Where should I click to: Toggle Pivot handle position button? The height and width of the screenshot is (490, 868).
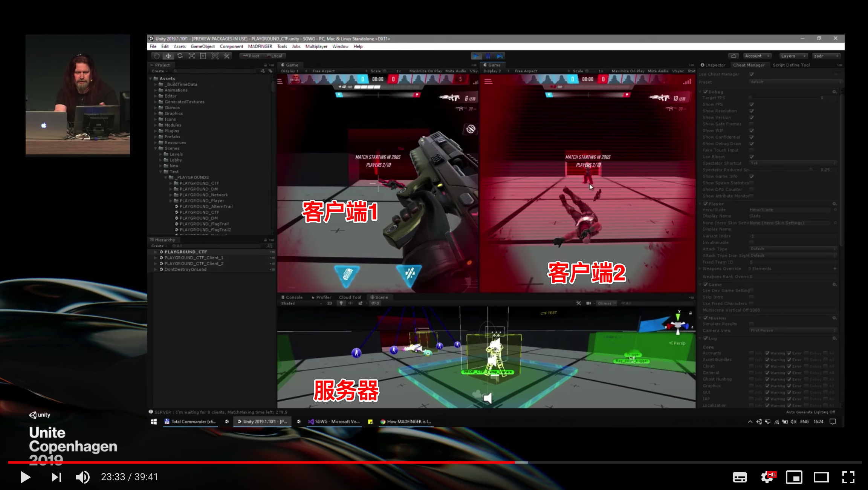[251, 56]
